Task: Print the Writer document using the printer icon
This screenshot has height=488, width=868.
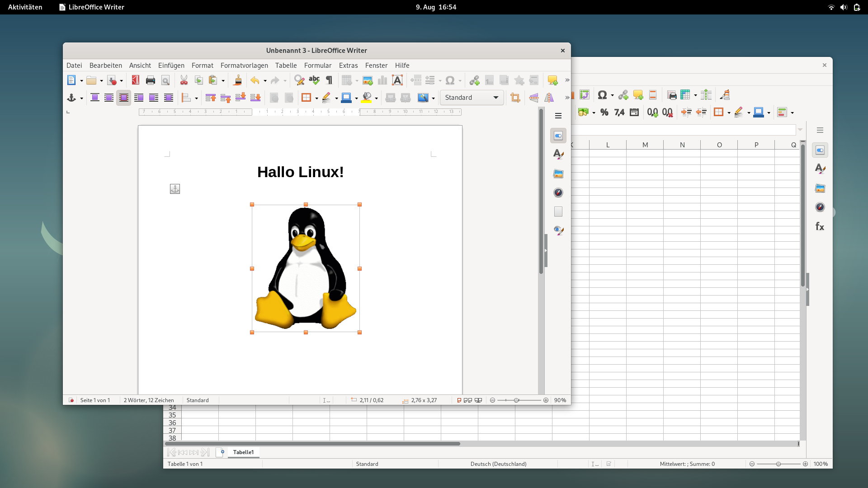Action: tap(151, 80)
